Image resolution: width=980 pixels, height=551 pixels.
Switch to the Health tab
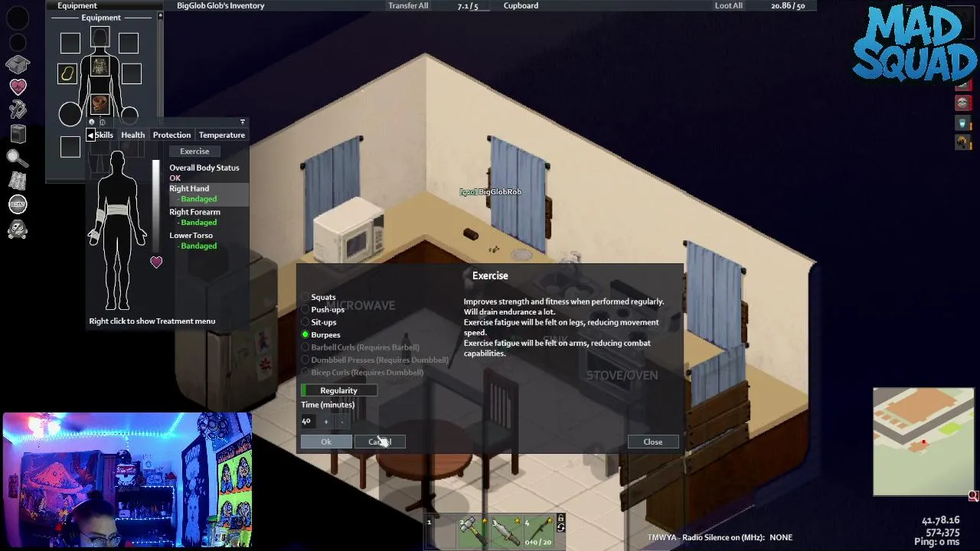[132, 135]
